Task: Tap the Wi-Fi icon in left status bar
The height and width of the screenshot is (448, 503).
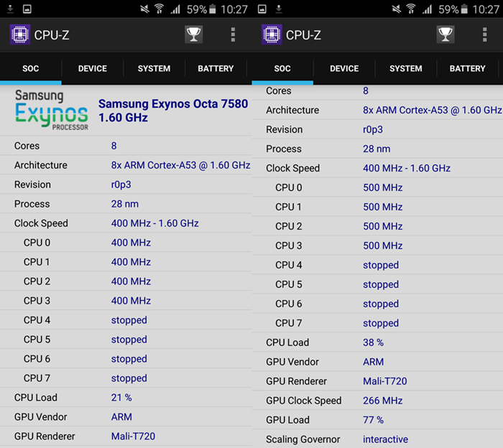Action: tap(159, 9)
